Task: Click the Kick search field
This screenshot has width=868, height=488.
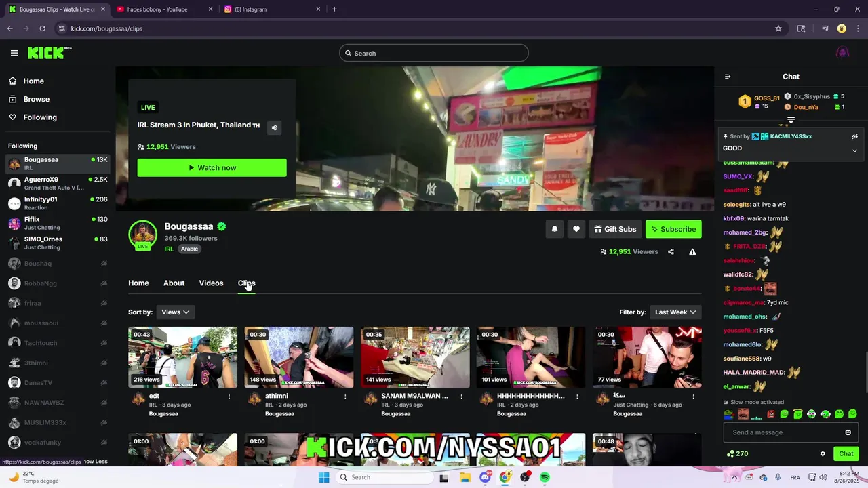Action: (434, 53)
